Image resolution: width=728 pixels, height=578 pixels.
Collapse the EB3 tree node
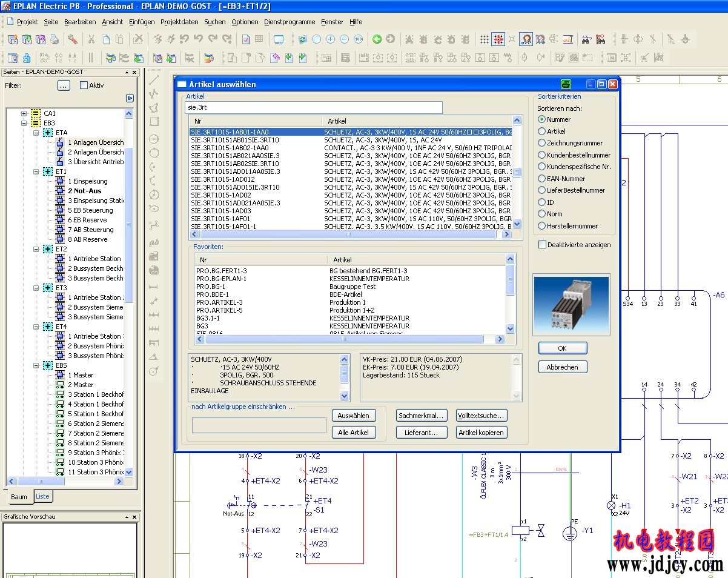click(x=24, y=123)
